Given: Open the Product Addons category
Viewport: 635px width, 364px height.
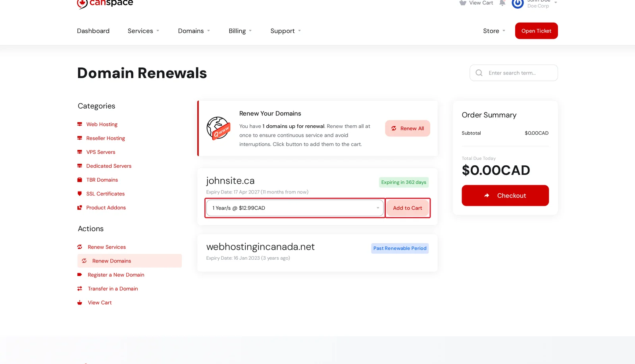Looking at the screenshot, I should pyautogui.click(x=106, y=207).
